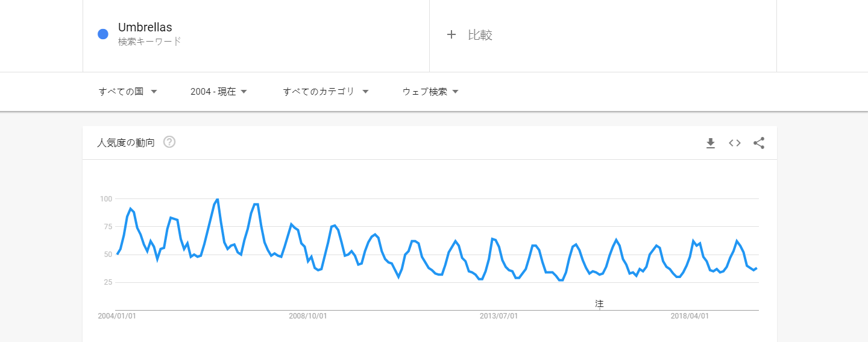The height and width of the screenshot is (342, 868).
Task: Open help tooltip next to 人気度の動向
Action: click(169, 142)
